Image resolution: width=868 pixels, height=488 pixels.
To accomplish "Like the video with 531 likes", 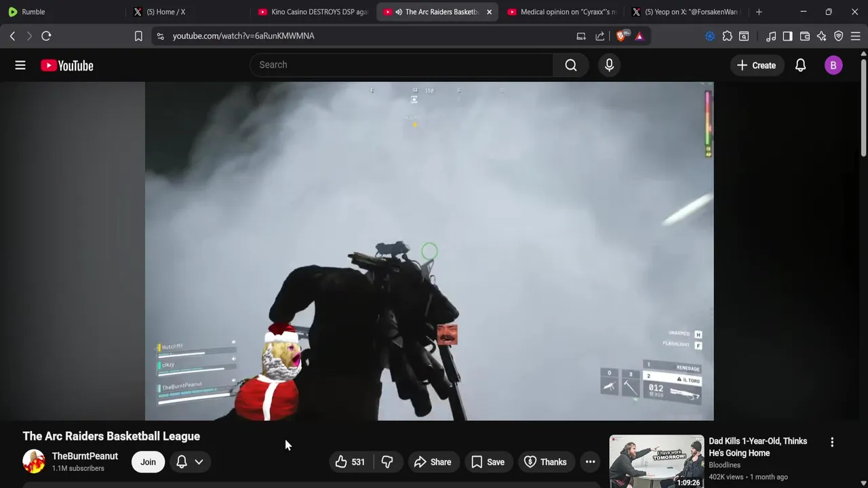I will click(x=350, y=462).
